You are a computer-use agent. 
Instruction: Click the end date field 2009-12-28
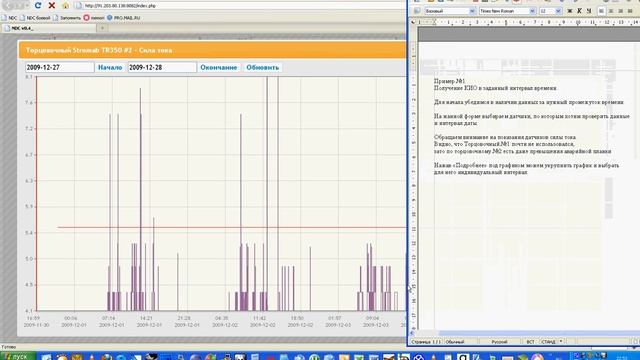coord(162,67)
